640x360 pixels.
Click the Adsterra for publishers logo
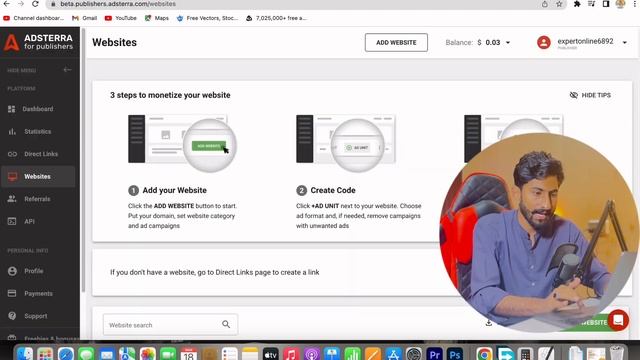[38, 42]
